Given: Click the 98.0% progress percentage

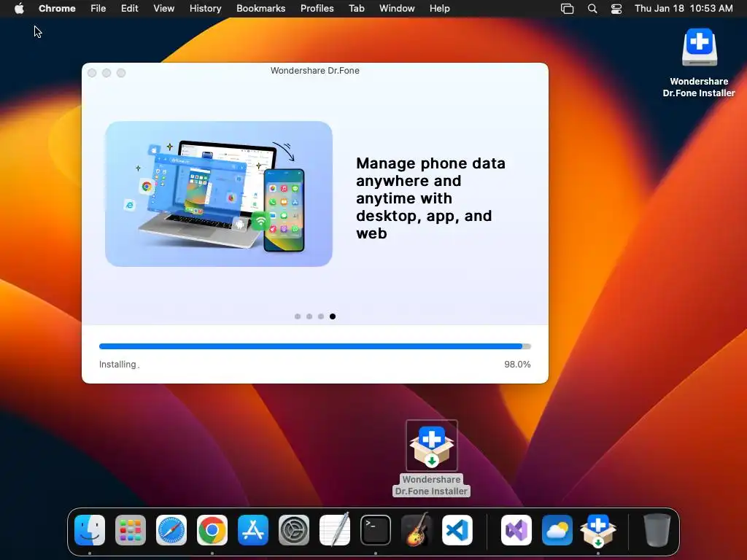Looking at the screenshot, I should pyautogui.click(x=517, y=365).
